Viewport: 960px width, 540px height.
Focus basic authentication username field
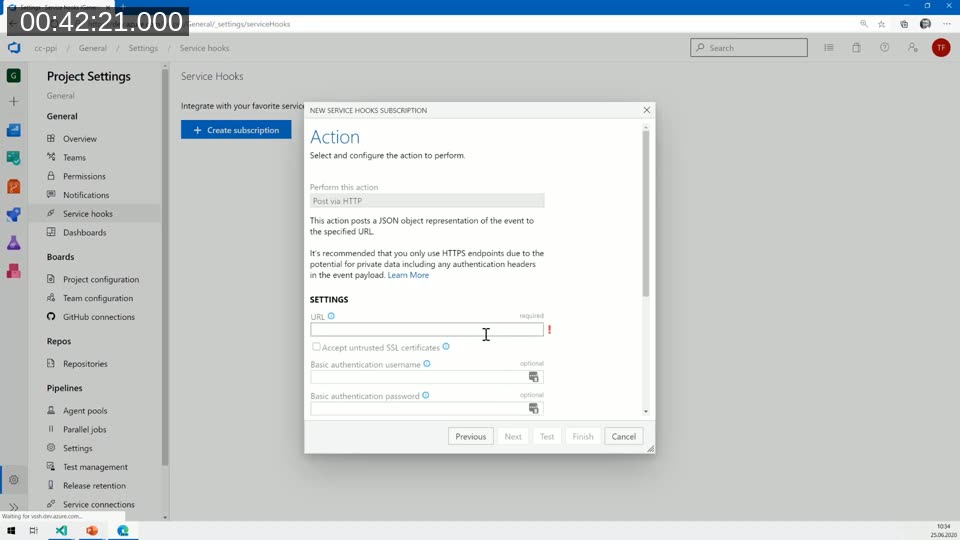pyautogui.click(x=427, y=377)
